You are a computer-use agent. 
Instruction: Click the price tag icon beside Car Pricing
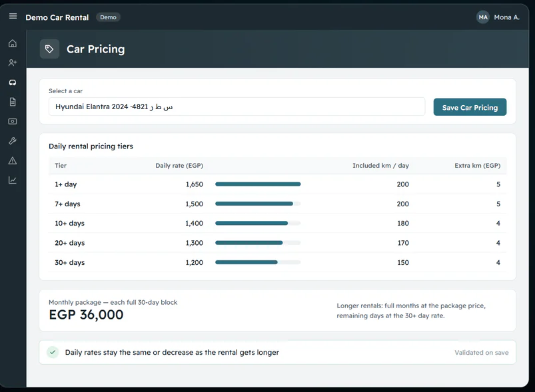coord(49,49)
